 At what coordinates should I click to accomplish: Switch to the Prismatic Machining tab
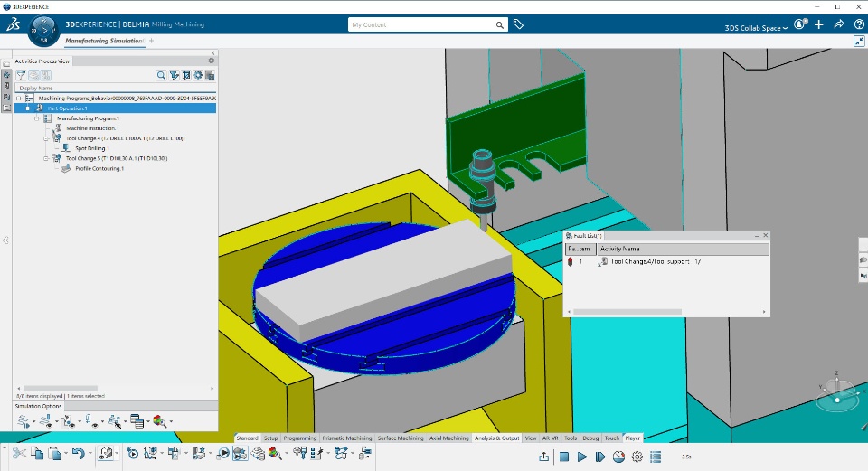347,438
